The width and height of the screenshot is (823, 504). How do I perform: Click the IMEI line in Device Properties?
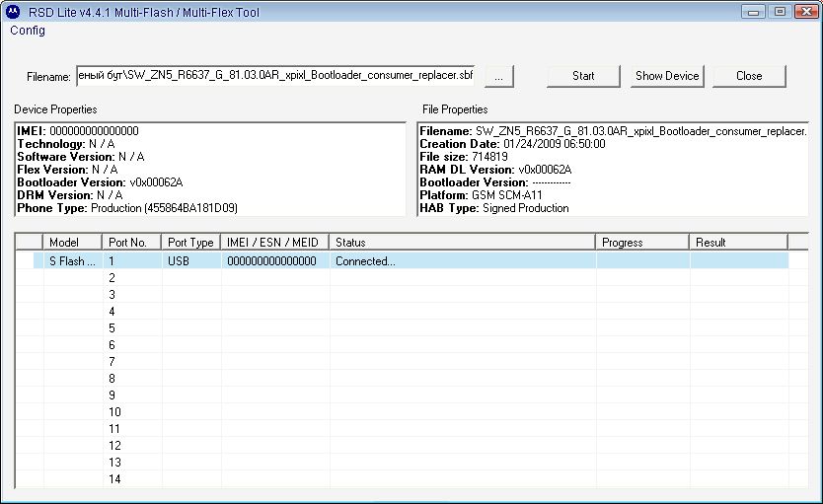coord(78,131)
